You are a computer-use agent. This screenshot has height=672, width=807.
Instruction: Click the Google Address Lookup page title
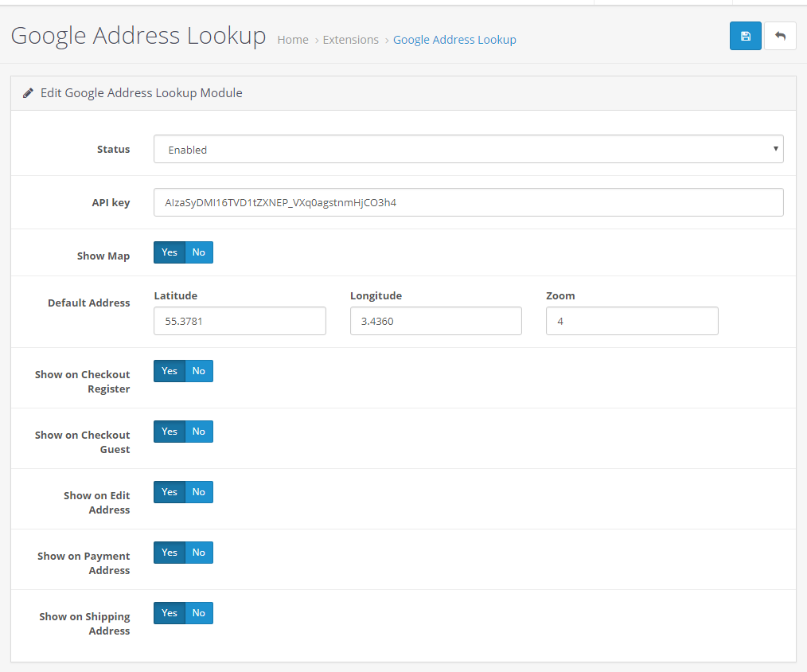pyautogui.click(x=138, y=36)
